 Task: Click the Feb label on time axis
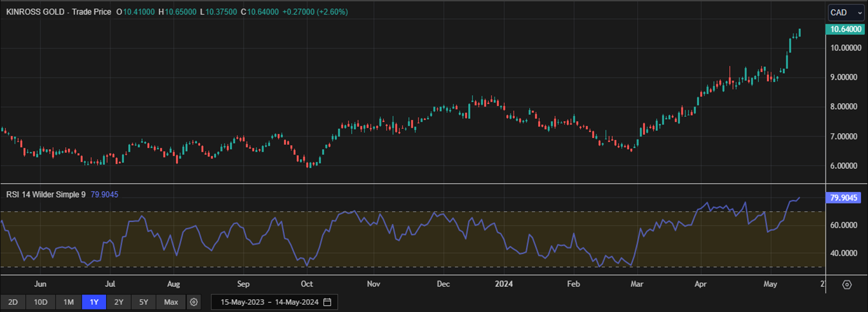point(574,283)
